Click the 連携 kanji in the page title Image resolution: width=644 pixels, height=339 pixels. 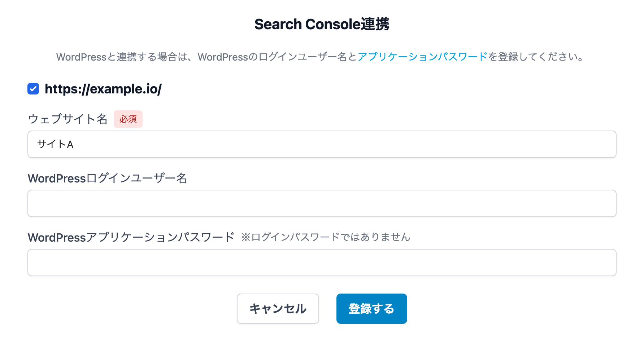pos(375,24)
